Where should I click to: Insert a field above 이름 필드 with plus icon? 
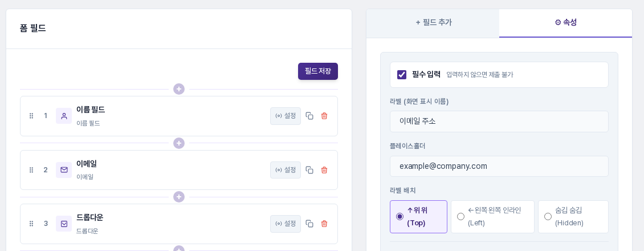point(178,89)
